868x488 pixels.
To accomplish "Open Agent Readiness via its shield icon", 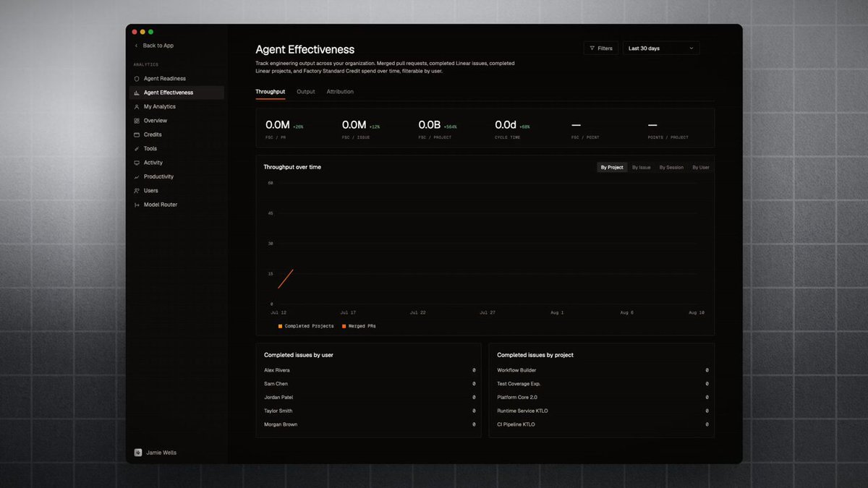I will tap(137, 79).
